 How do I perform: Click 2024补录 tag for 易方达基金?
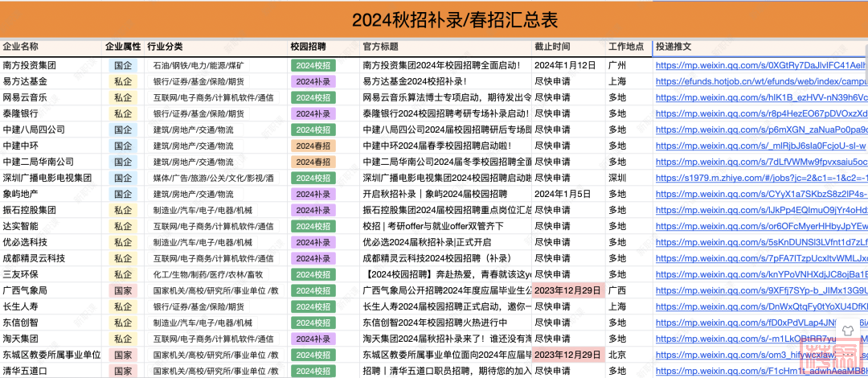click(x=313, y=81)
